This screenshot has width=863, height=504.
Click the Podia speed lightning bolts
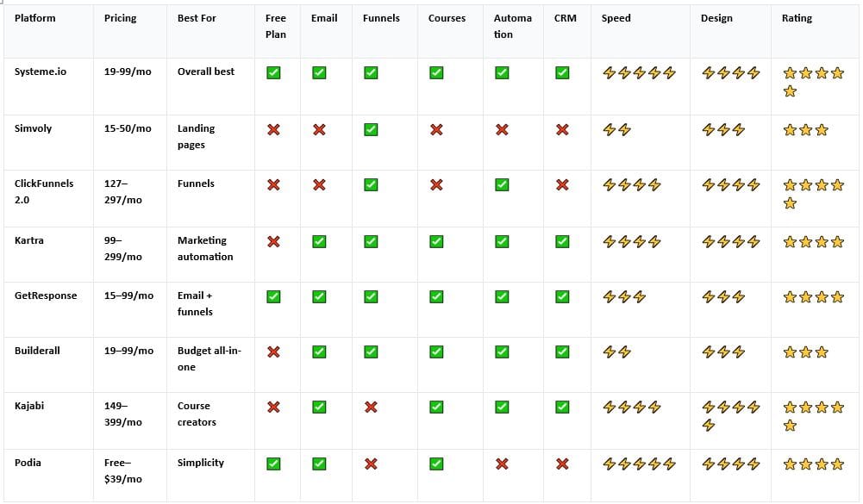pos(639,464)
